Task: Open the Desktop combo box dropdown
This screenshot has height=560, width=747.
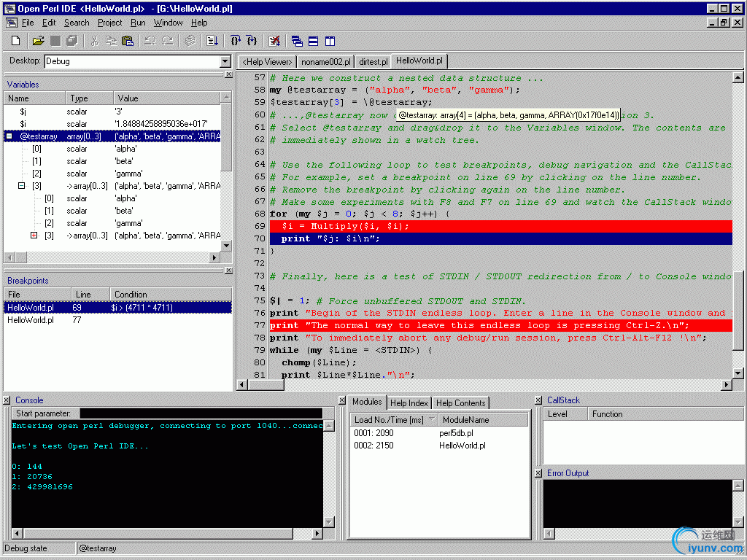Action: tap(225, 61)
